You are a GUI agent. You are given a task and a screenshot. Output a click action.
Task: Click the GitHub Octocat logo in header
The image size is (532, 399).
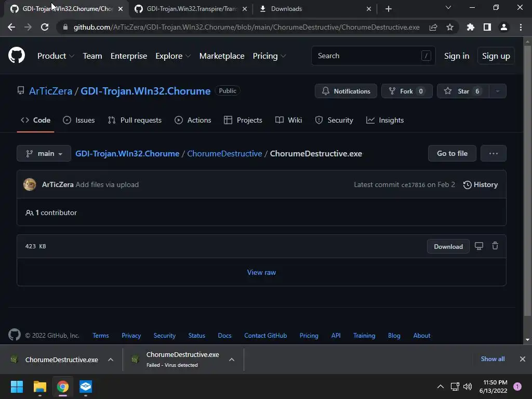[16, 55]
